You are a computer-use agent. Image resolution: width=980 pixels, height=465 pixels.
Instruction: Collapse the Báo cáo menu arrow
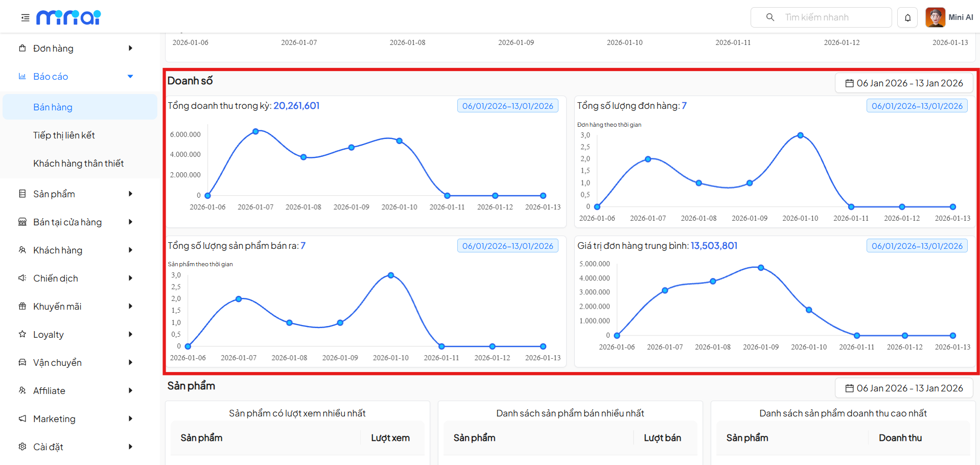tap(130, 77)
